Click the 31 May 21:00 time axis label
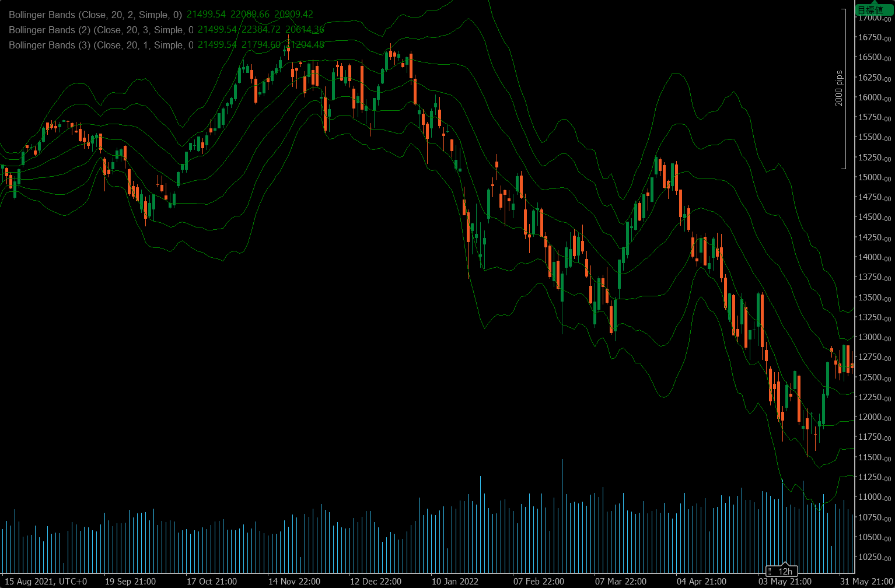The image size is (895, 588). (866, 582)
